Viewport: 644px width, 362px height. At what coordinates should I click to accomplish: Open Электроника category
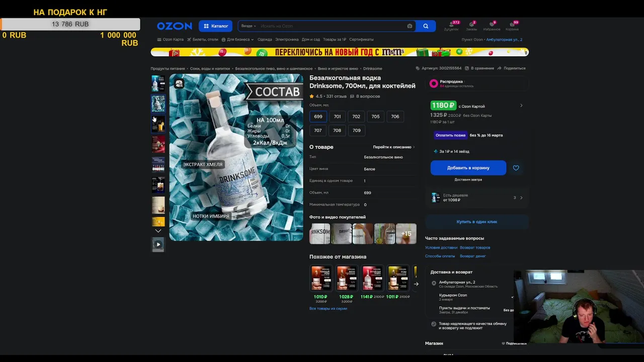[287, 39]
